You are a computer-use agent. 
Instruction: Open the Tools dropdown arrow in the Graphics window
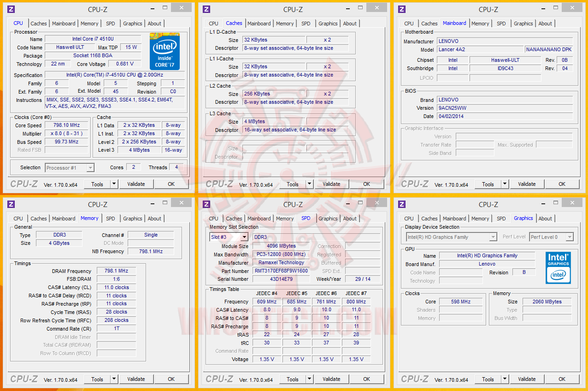tap(505, 379)
